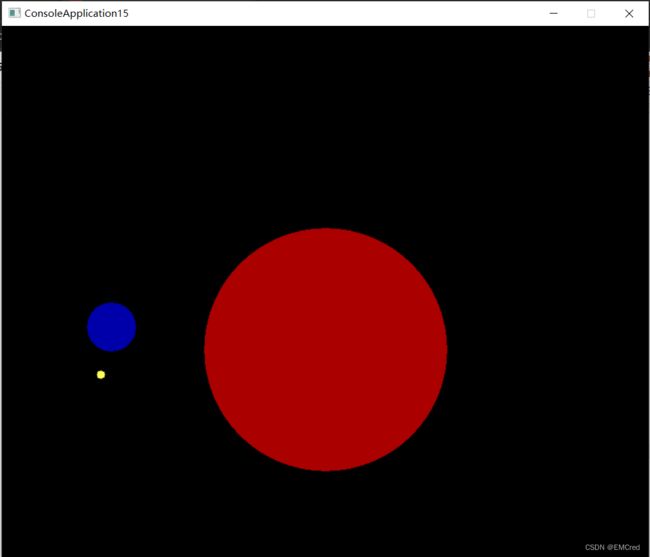Screen dimensions: 650x557
Task: Click the large red circle
Action: [326, 349]
